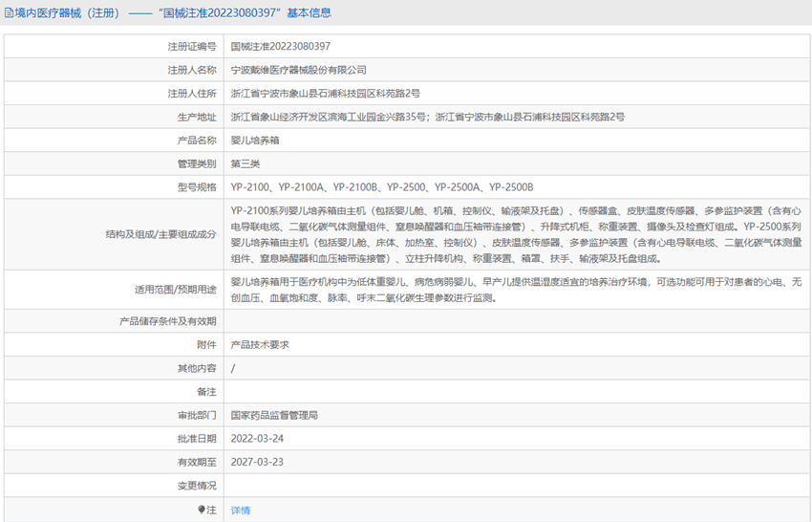The height and width of the screenshot is (522, 812).
Task: Click the 备注 row label
Action: coord(206,392)
